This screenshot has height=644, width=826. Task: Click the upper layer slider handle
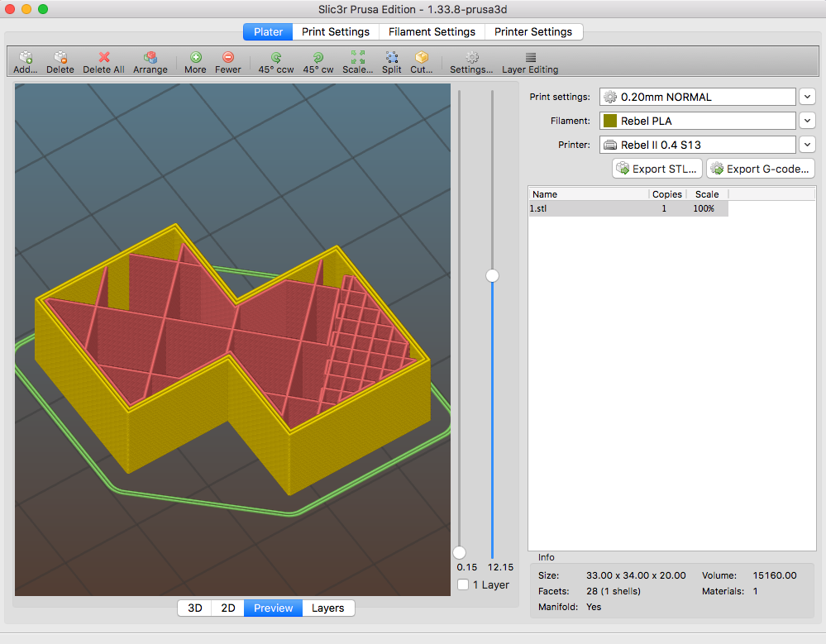493,275
